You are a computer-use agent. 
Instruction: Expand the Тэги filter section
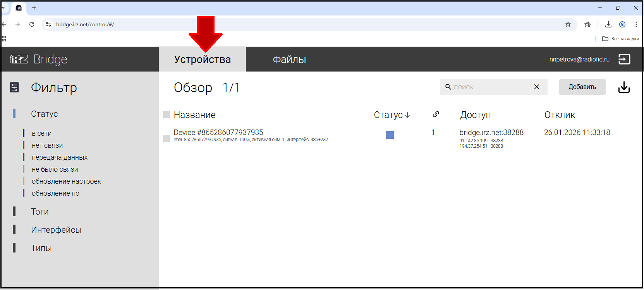40,212
